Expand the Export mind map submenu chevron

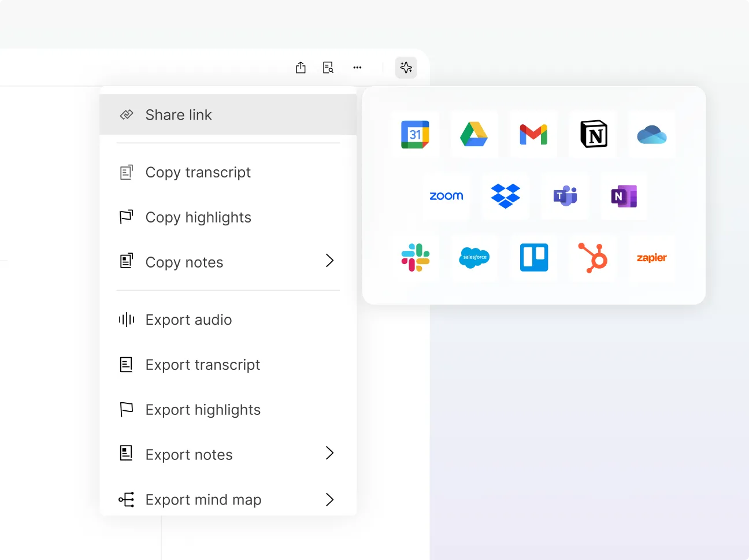(x=329, y=499)
